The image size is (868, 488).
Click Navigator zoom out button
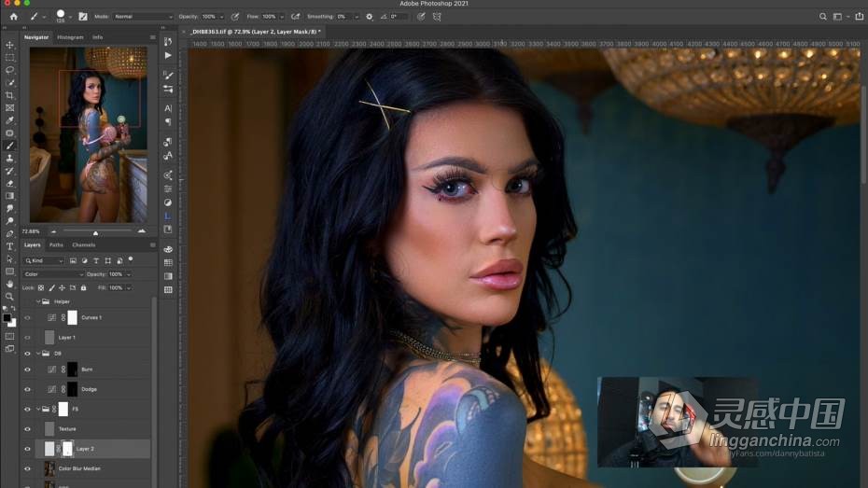(x=54, y=231)
